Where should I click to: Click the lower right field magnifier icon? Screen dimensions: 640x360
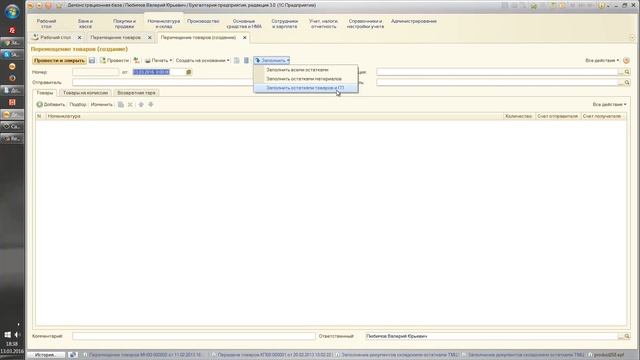627,82
